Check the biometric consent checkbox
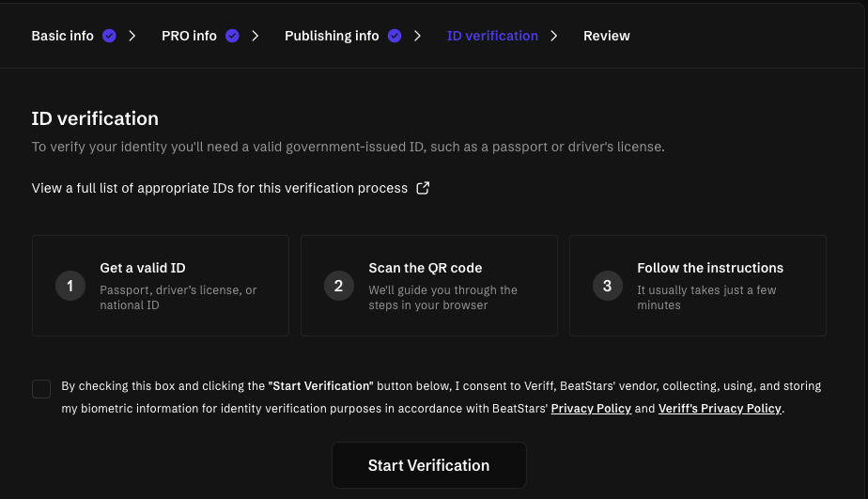This screenshot has width=868, height=499. tap(41, 388)
